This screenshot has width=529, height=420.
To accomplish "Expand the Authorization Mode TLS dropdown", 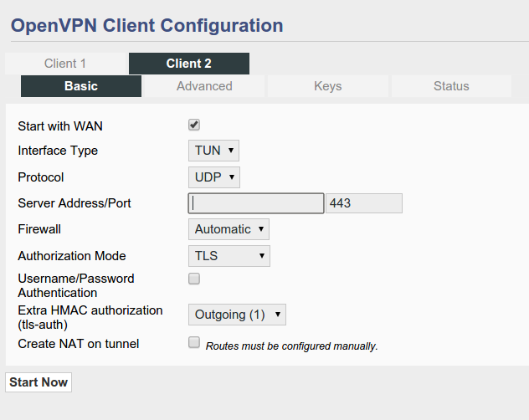I will pos(229,256).
